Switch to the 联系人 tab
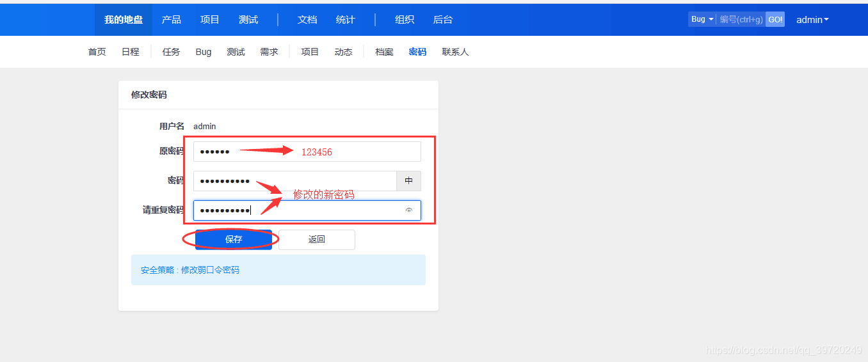Image resolution: width=868 pixels, height=362 pixels. coord(456,52)
